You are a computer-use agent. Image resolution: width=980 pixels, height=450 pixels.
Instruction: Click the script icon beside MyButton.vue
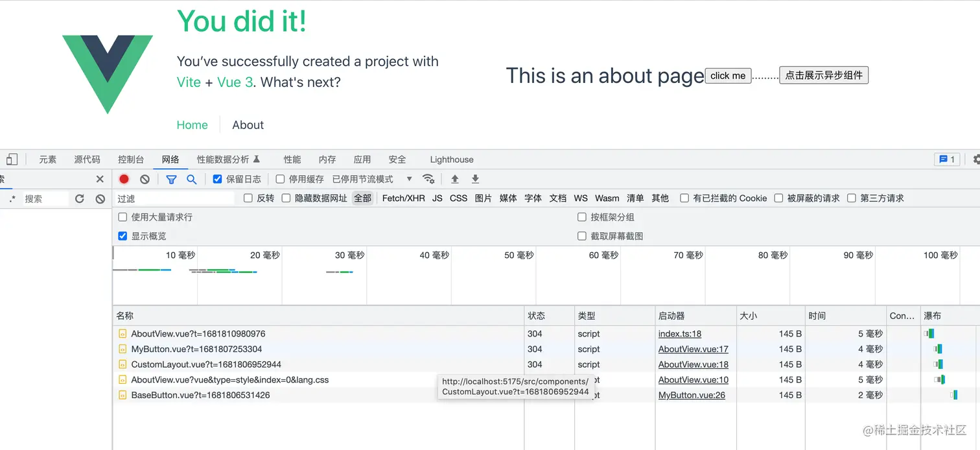pos(122,349)
